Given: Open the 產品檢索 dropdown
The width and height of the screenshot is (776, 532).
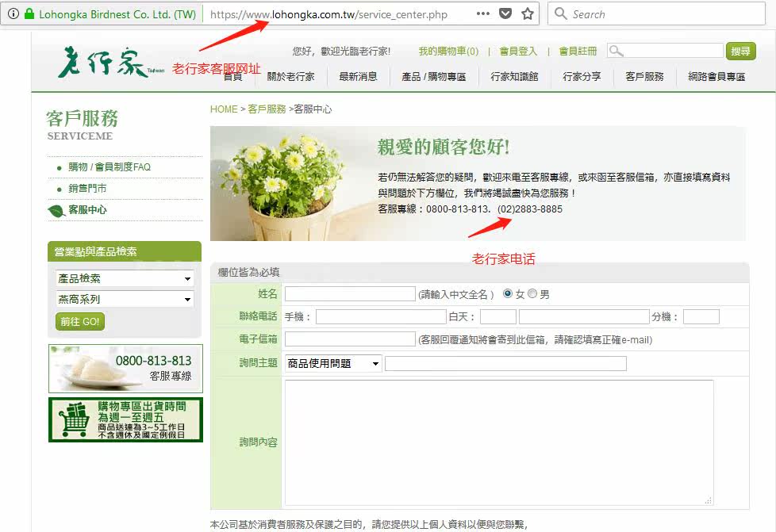Looking at the screenshot, I should tap(125, 278).
